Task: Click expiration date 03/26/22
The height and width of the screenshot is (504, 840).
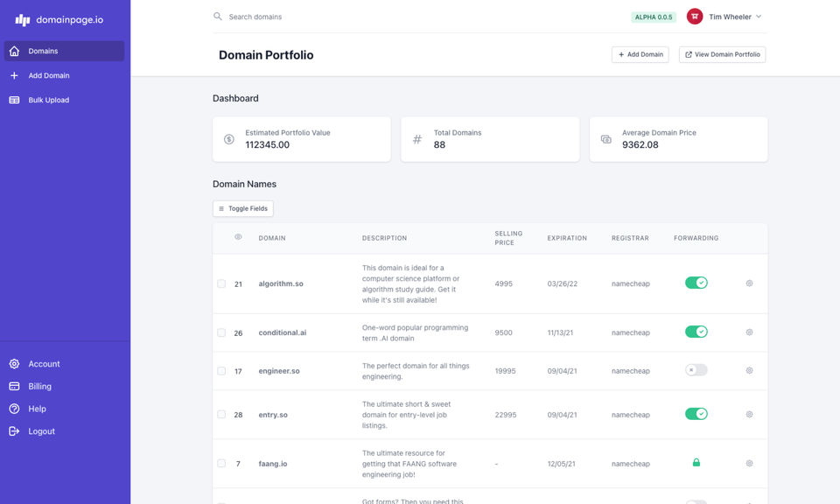Action: [x=563, y=283]
